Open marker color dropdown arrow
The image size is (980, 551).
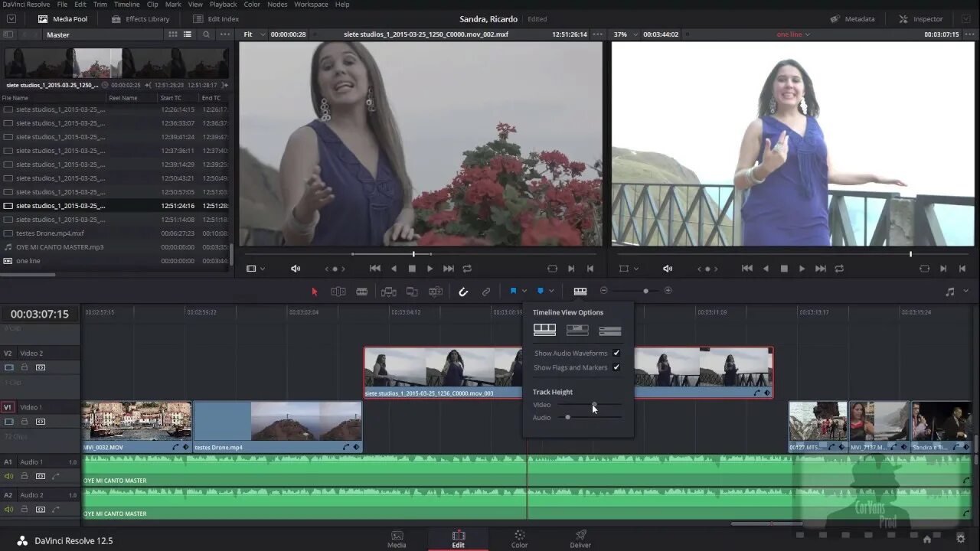[x=551, y=291]
